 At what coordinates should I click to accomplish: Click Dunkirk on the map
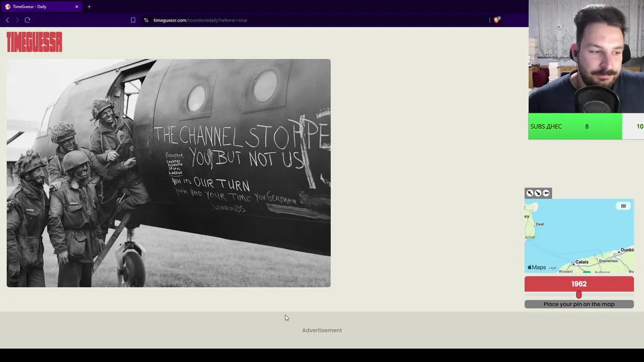(x=627, y=250)
